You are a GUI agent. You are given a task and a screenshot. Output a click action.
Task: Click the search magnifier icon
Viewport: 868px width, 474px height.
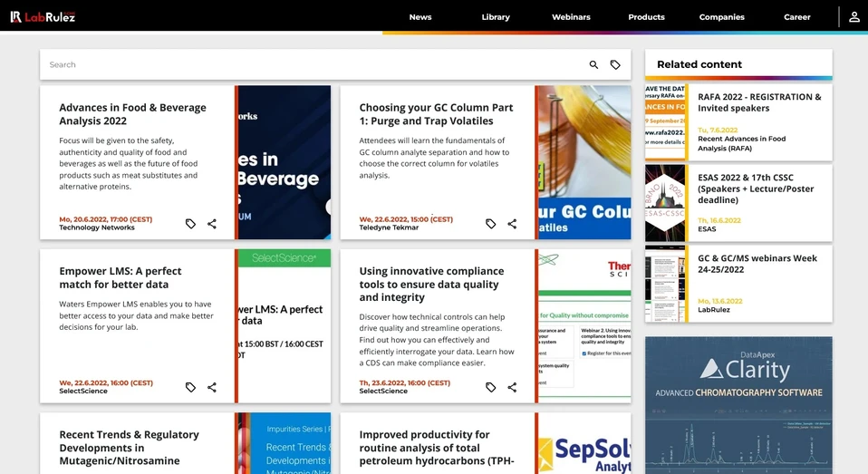pos(593,64)
